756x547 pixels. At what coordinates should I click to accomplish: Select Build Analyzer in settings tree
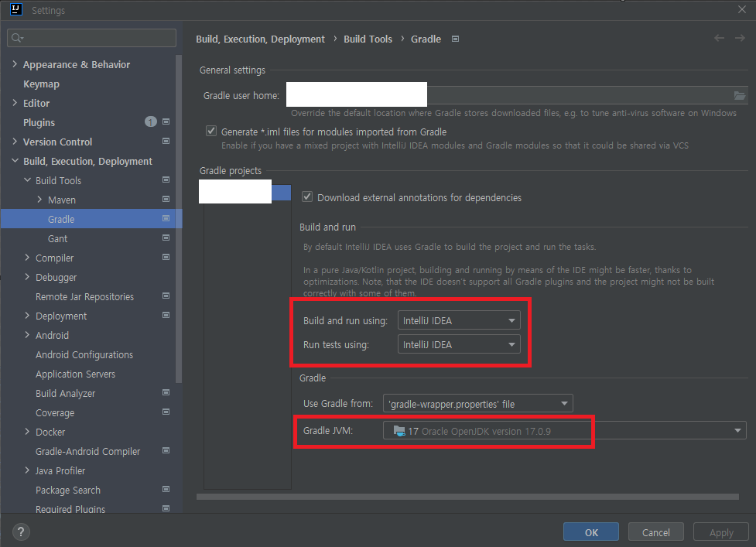point(65,393)
